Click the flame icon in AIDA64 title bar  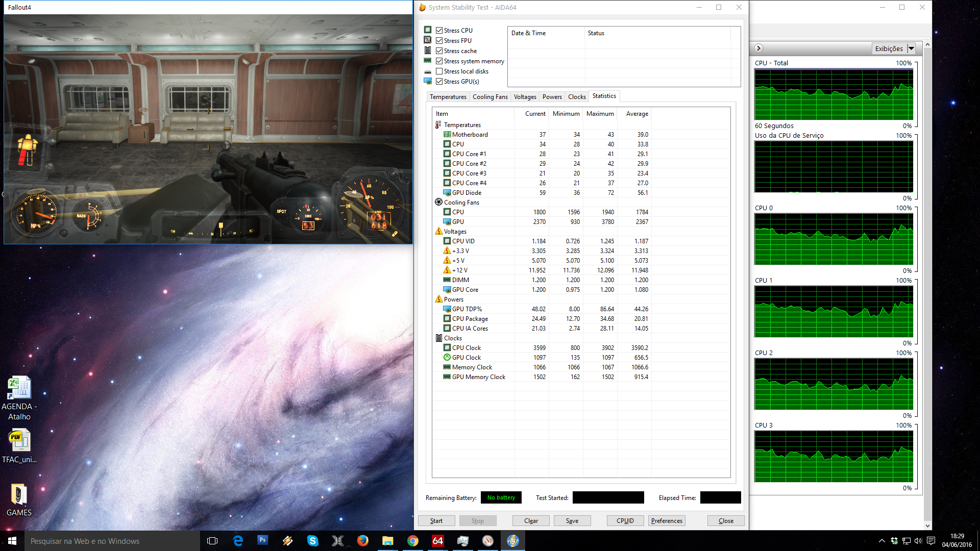pyautogui.click(x=423, y=7)
